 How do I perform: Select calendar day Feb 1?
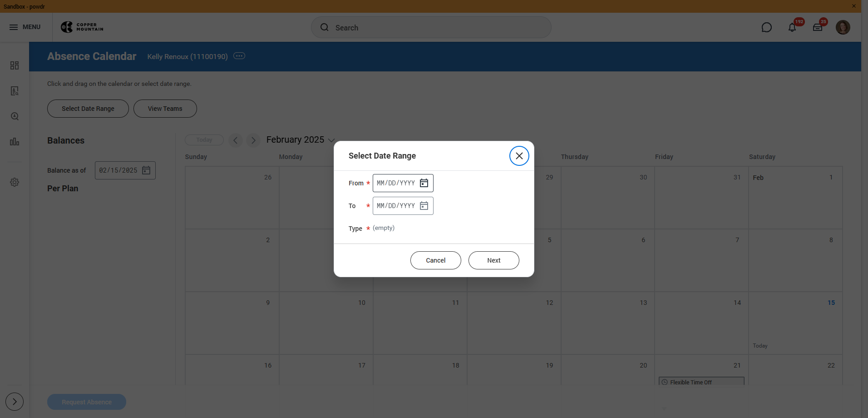point(795,198)
